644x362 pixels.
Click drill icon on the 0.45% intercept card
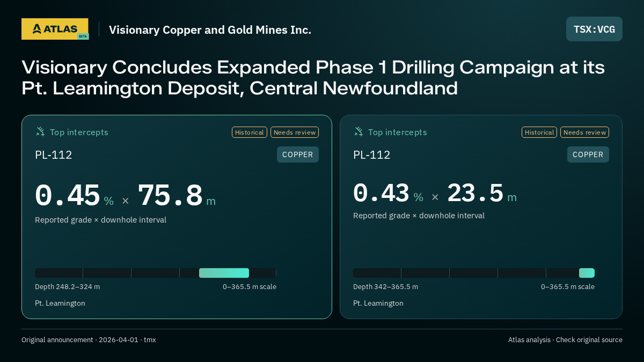[40, 131]
